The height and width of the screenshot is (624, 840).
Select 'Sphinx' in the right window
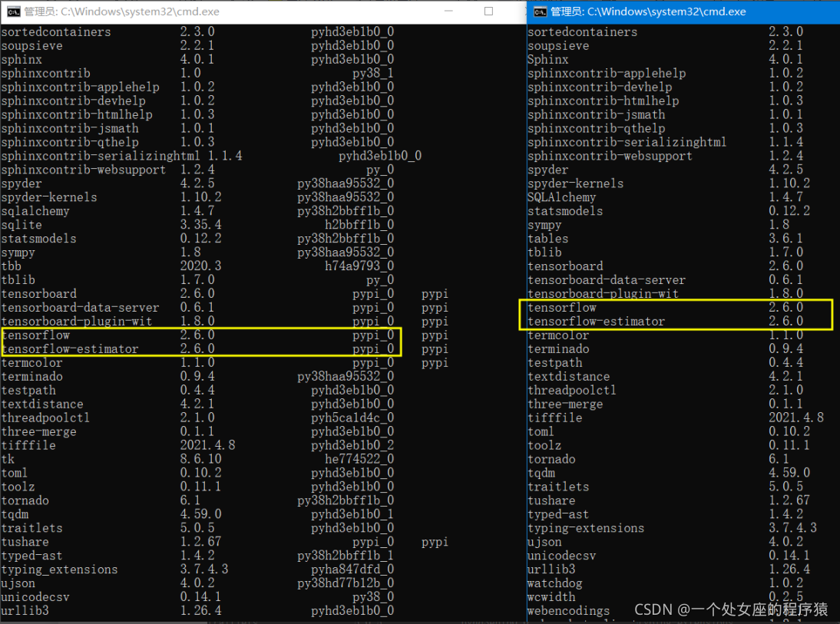click(547, 59)
